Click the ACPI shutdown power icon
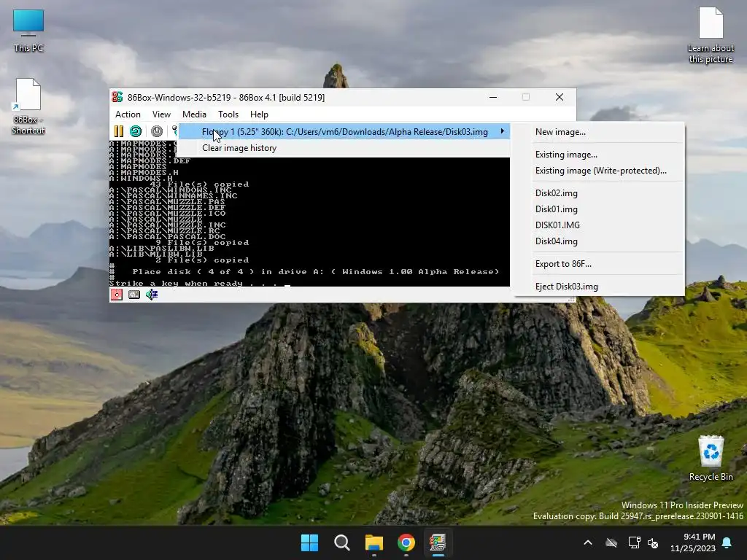Screen dimensions: 747x560 (156, 131)
